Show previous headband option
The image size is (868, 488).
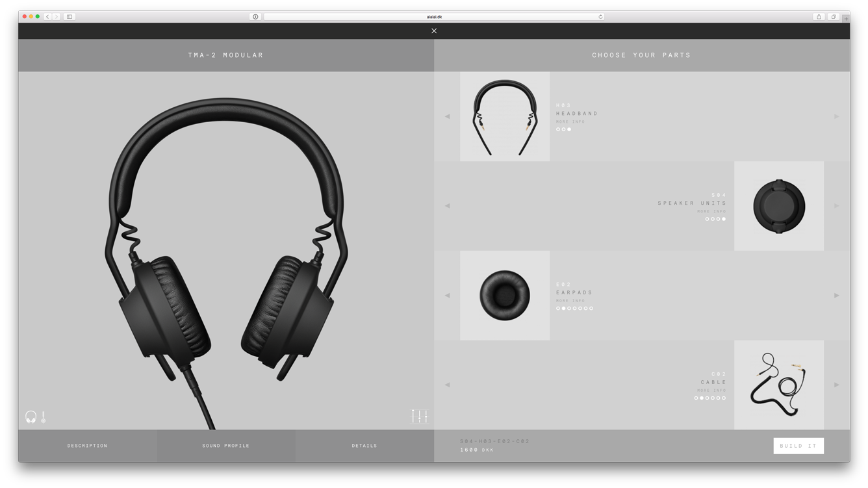447,116
